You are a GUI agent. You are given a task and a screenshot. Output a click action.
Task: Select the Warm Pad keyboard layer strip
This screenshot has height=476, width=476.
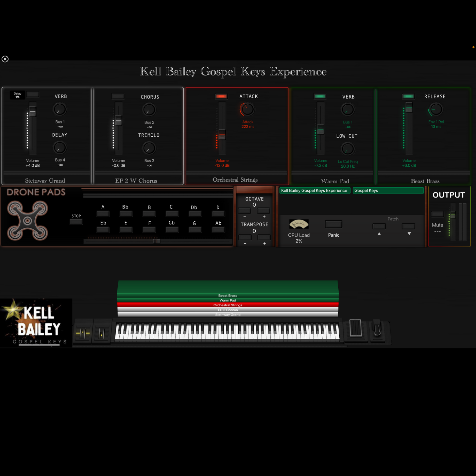(228, 300)
